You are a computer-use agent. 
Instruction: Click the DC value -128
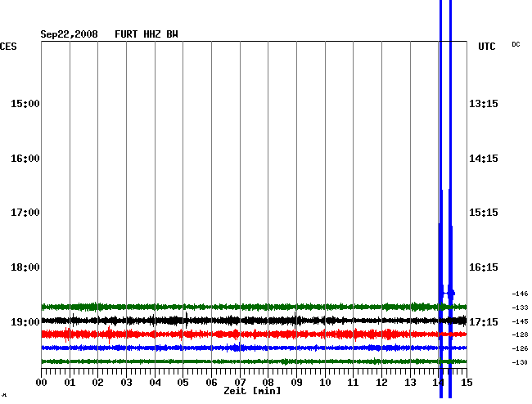(x=520, y=334)
